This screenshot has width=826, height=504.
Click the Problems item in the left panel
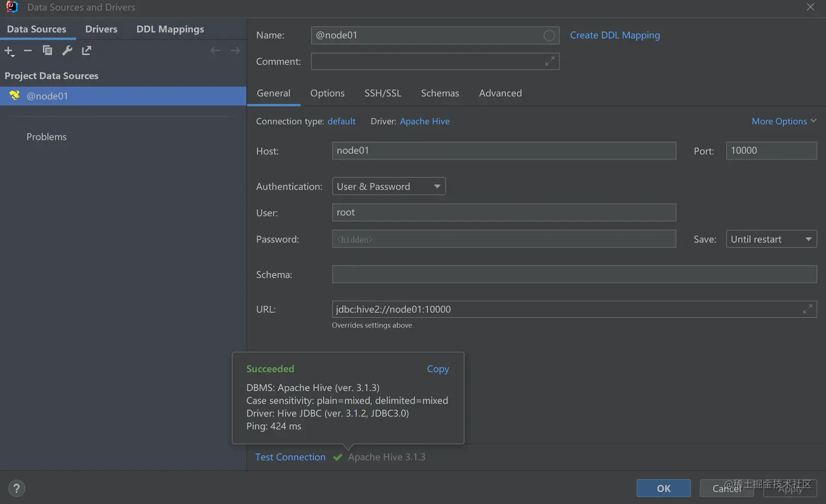(46, 137)
